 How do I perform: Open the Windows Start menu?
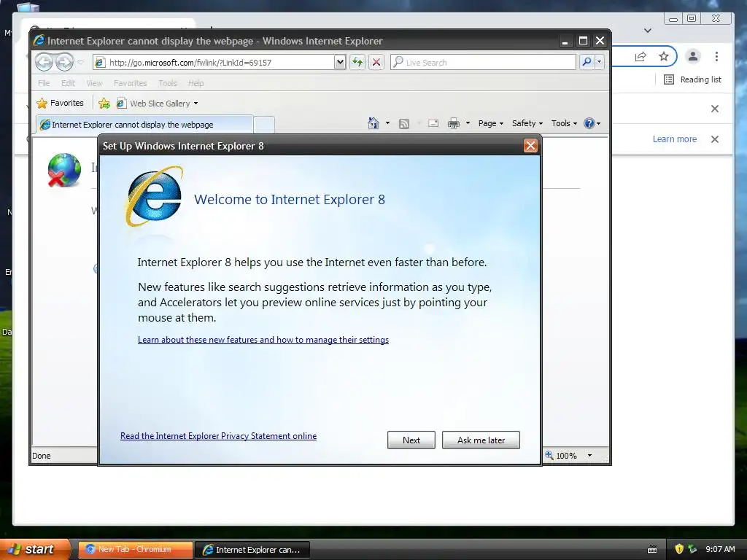(34, 549)
